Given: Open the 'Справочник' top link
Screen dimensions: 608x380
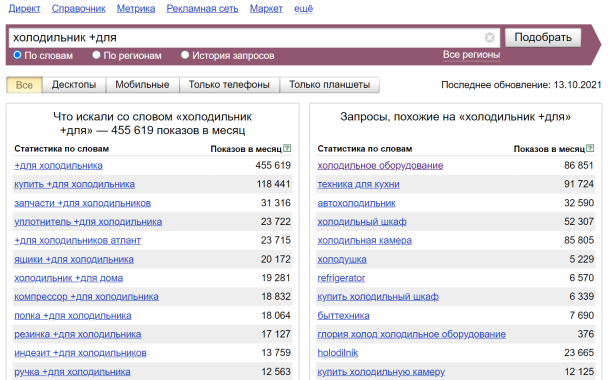Looking at the screenshot, I should point(79,9).
